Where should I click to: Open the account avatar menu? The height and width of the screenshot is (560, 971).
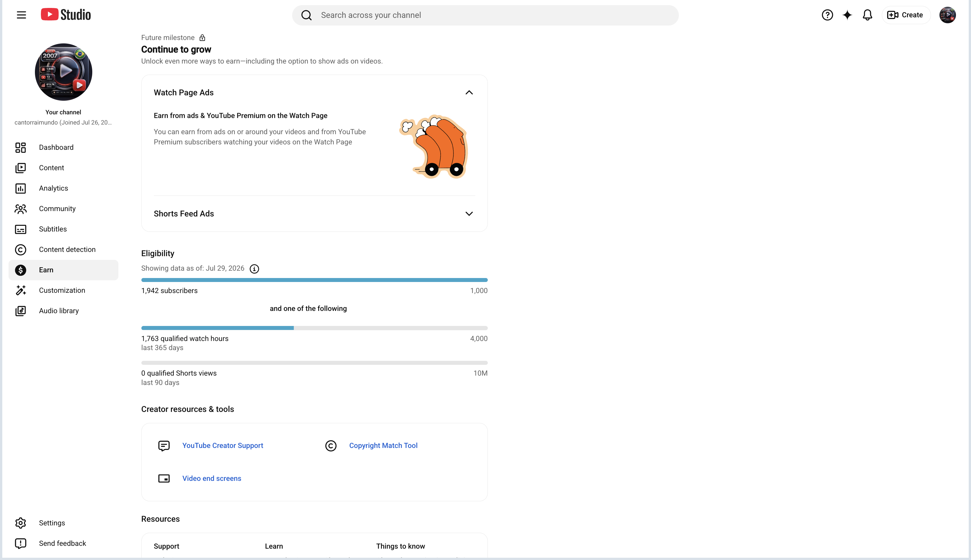pyautogui.click(x=947, y=15)
